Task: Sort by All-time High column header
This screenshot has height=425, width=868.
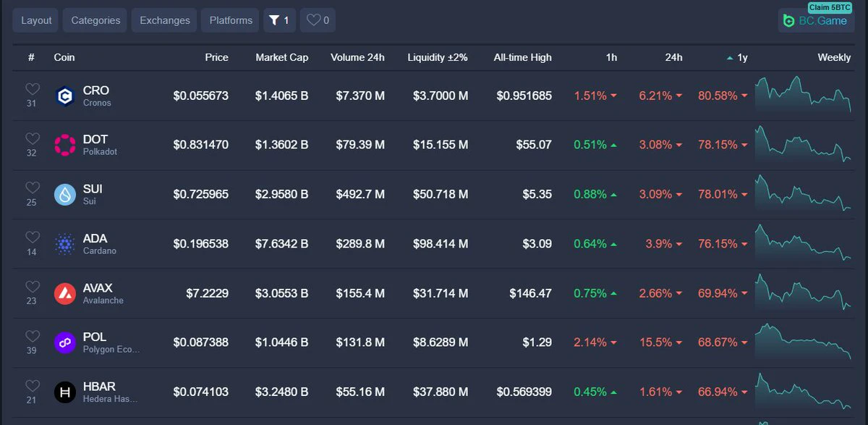Action: point(523,57)
